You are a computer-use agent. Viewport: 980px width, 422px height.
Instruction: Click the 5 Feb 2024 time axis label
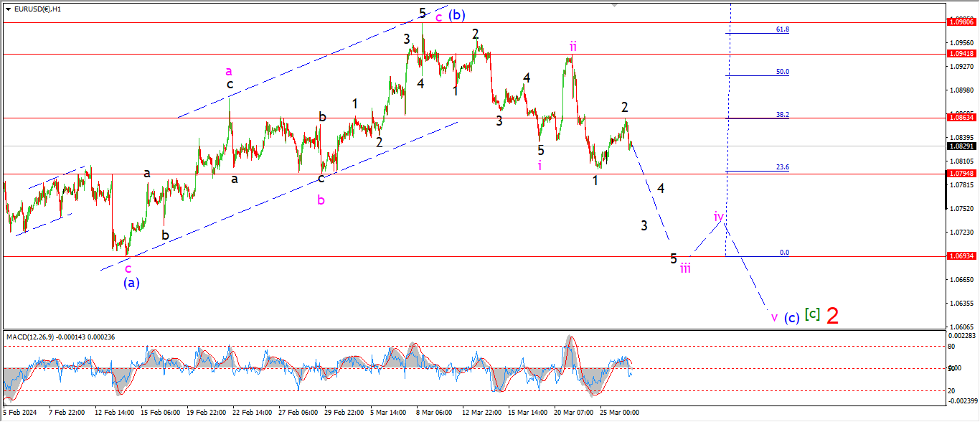coord(18,413)
